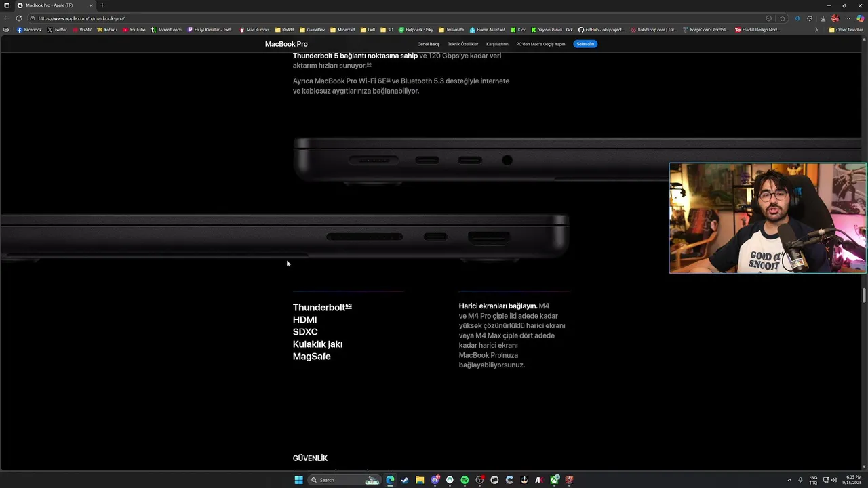
Task: Click the microphone tray icon
Action: click(x=800, y=480)
